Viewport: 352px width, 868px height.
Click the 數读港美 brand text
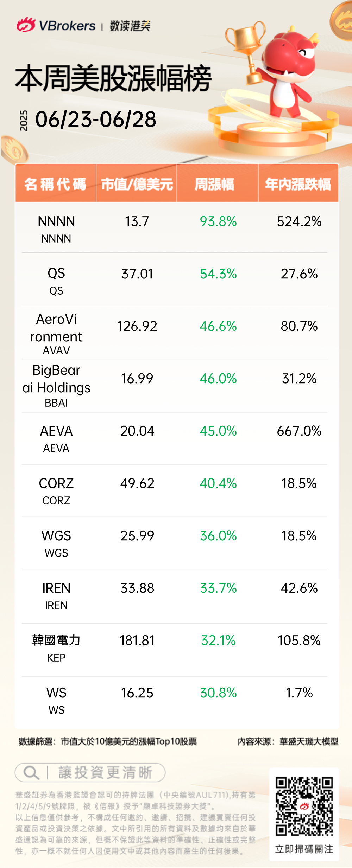[x=130, y=26]
